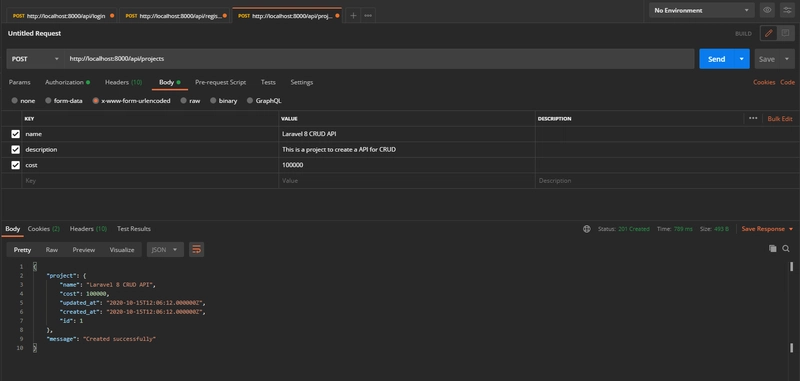Select the form-data body type radio

(48, 101)
